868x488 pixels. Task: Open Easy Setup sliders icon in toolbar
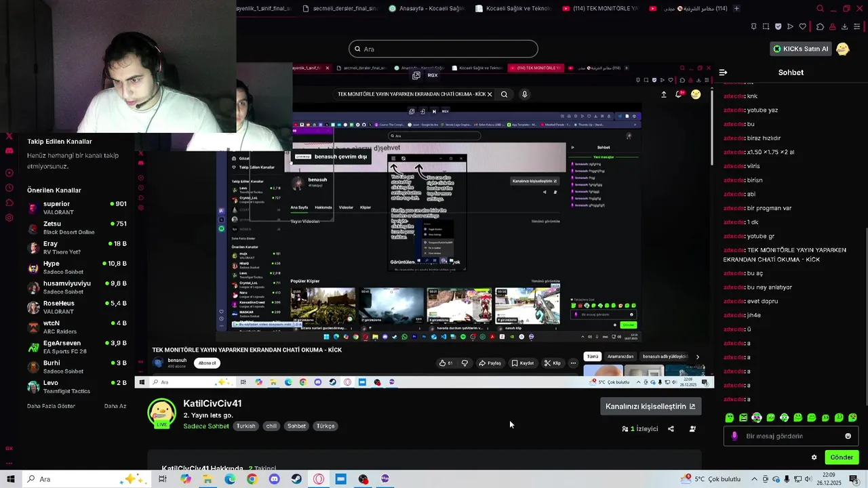coord(856,26)
